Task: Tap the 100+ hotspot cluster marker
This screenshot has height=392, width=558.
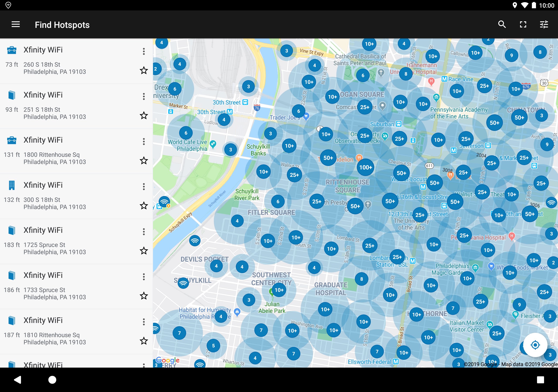Action: (x=366, y=167)
